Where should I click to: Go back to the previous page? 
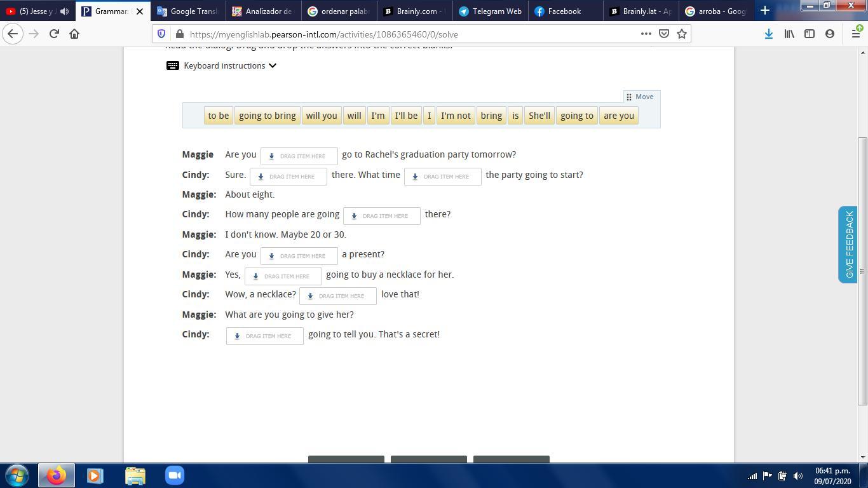(x=13, y=34)
